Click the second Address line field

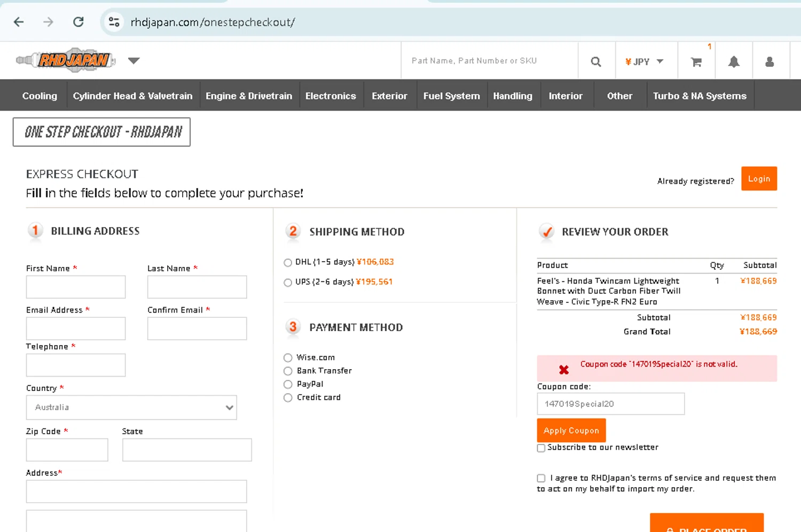136,521
